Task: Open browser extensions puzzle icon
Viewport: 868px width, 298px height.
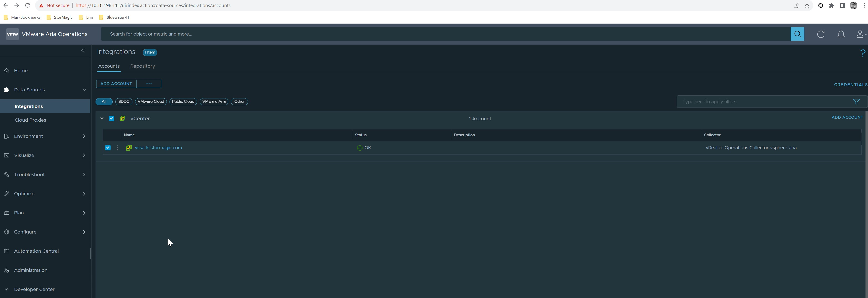Action: 832,5
